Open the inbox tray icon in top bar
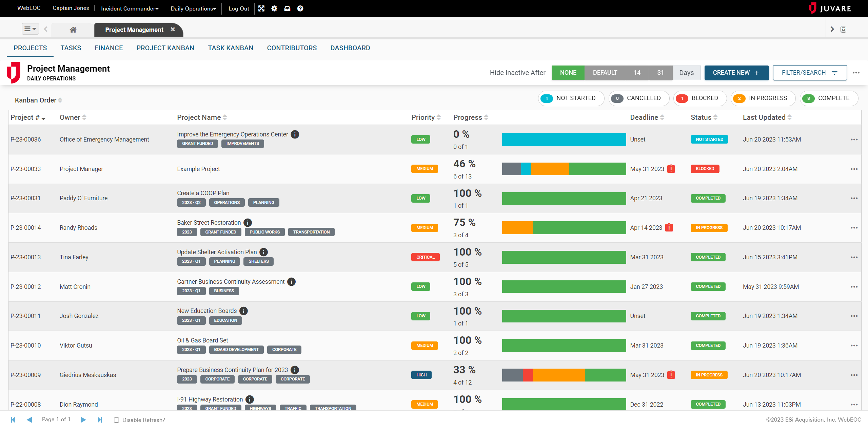This screenshot has height=428, width=868. [287, 8]
